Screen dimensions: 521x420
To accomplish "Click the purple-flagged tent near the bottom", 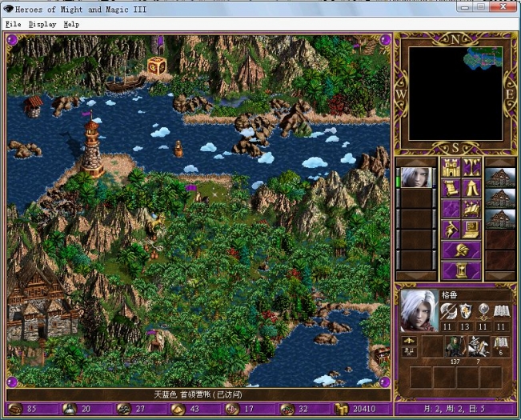I will click(x=156, y=340).
